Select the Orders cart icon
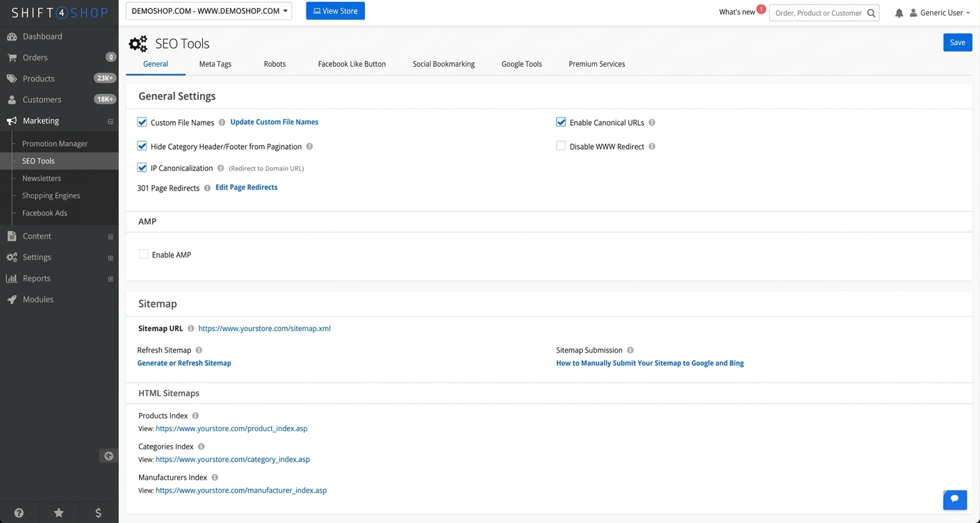Image resolution: width=980 pixels, height=523 pixels. click(13, 57)
